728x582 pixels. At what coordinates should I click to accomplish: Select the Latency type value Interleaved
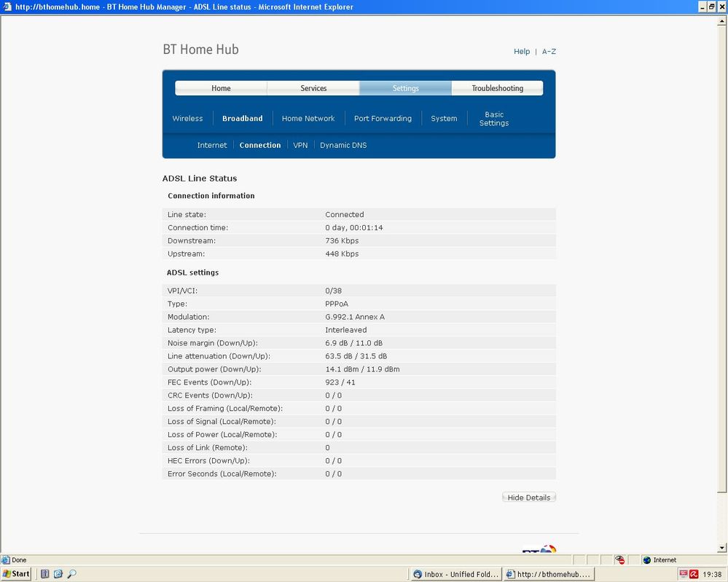tap(346, 329)
